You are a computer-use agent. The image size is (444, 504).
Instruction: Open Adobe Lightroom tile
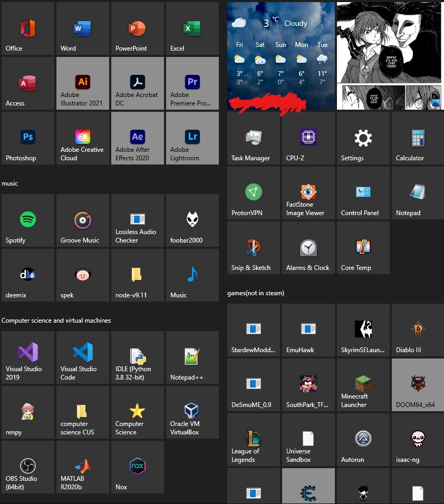tap(192, 138)
